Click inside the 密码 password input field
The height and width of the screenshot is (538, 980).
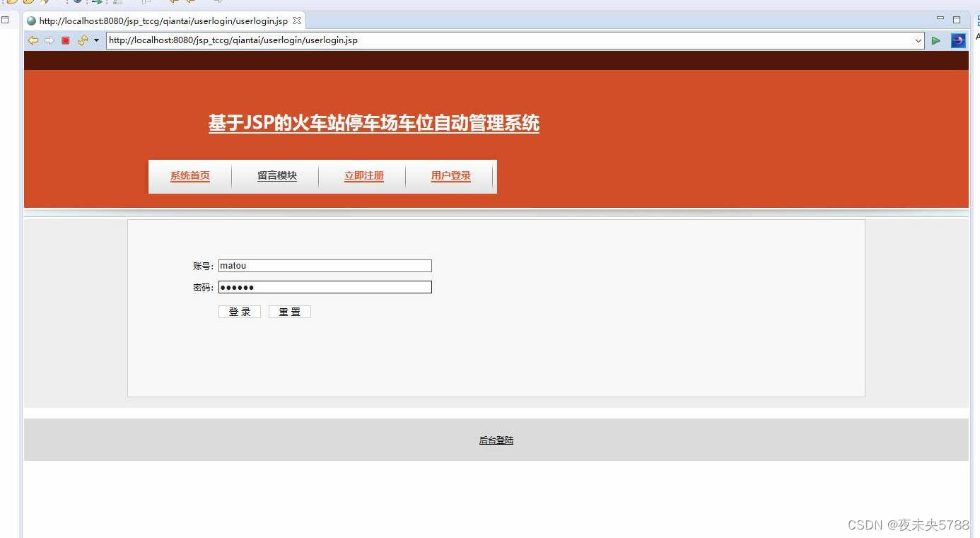pyautogui.click(x=325, y=287)
